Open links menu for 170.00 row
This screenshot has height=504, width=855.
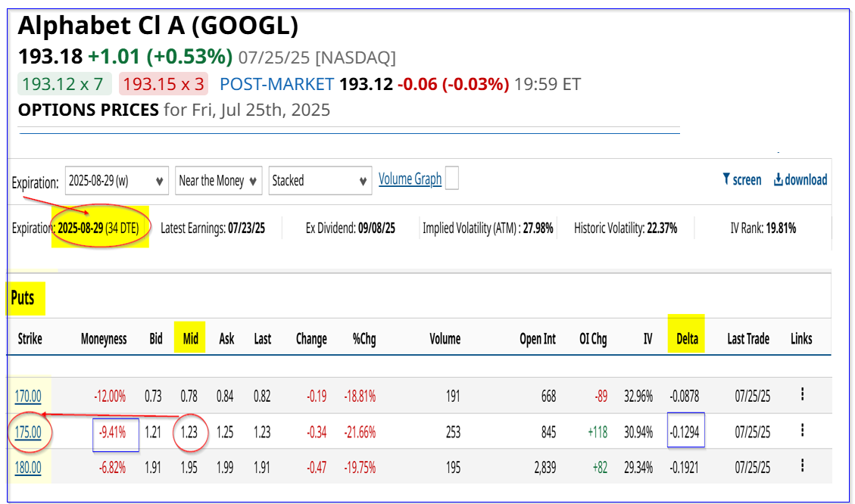(802, 394)
